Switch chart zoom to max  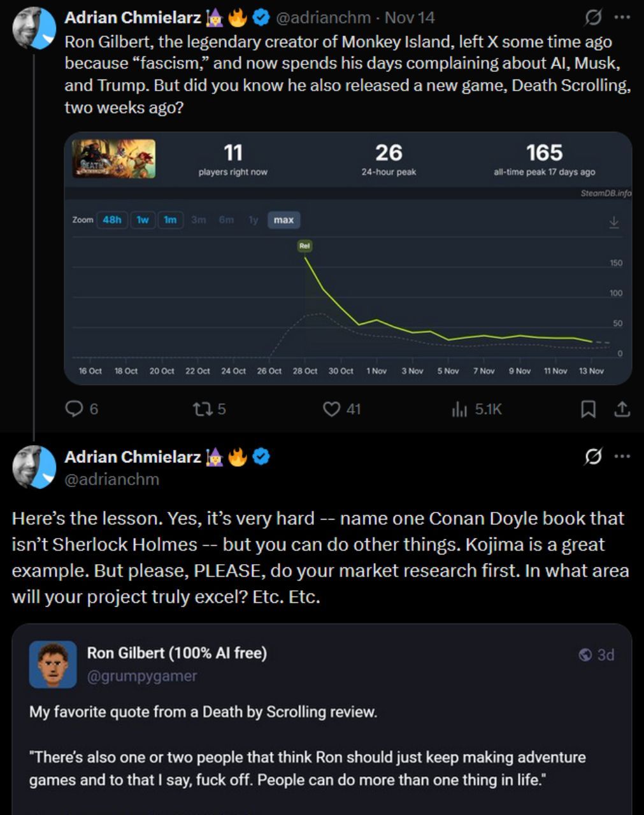[x=283, y=220]
